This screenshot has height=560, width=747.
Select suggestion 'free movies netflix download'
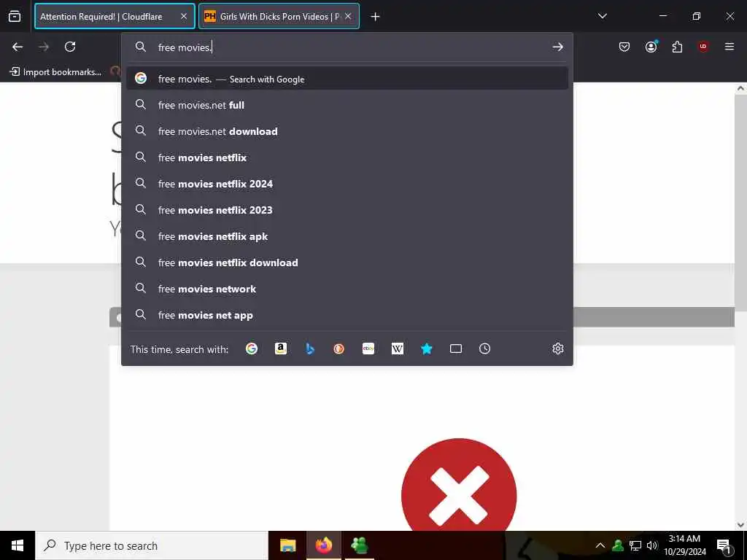tap(347, 262)
